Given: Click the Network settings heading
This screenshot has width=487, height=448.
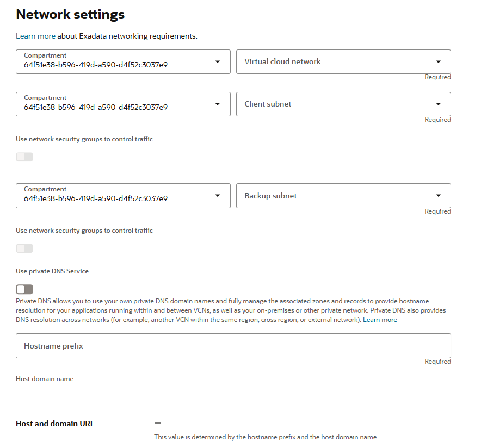Looking at the screenshot, I should (70, 15).
